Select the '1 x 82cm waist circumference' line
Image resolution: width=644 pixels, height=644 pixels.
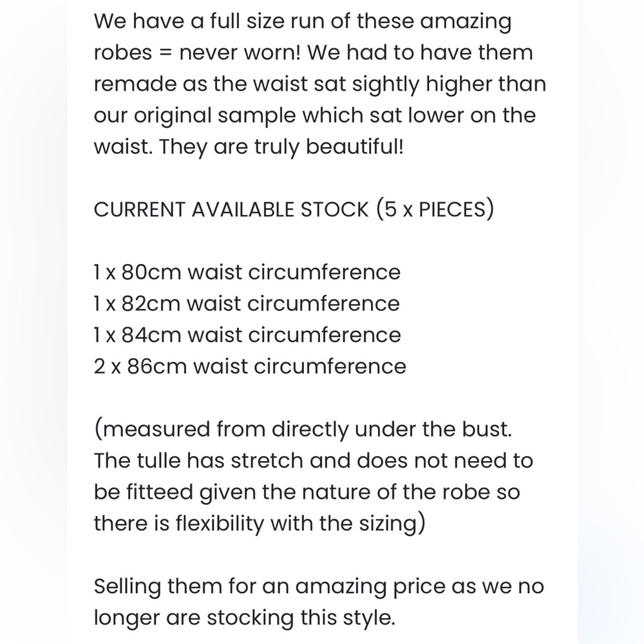[247, 303]
